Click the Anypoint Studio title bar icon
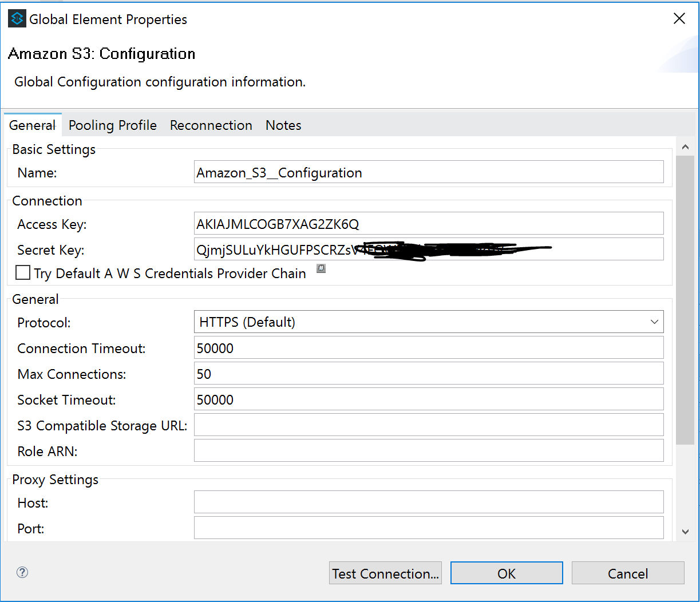The width and height of the screenshot is (700, 602). (x=17, y=19)
